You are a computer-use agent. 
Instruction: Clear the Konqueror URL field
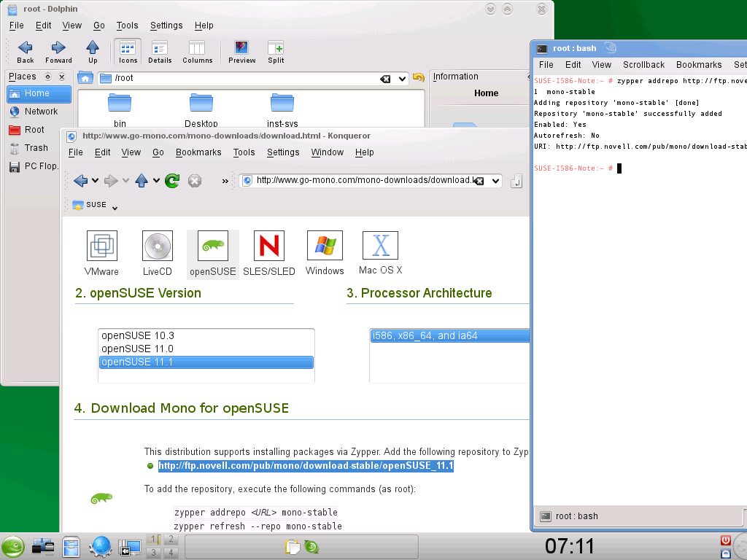click(x=480, y=181)
